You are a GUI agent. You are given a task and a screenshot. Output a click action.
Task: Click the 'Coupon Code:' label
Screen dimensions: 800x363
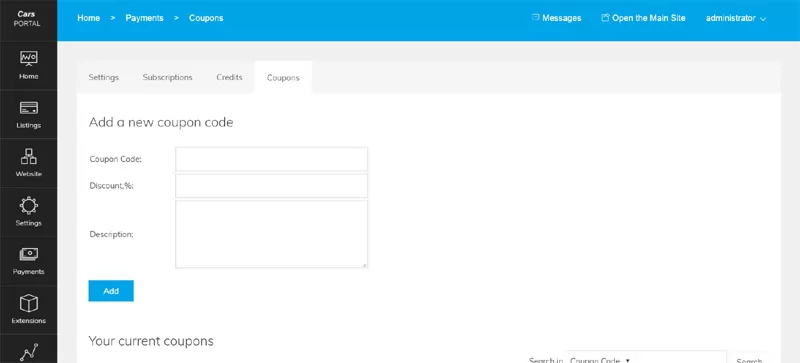pos(115,159)
